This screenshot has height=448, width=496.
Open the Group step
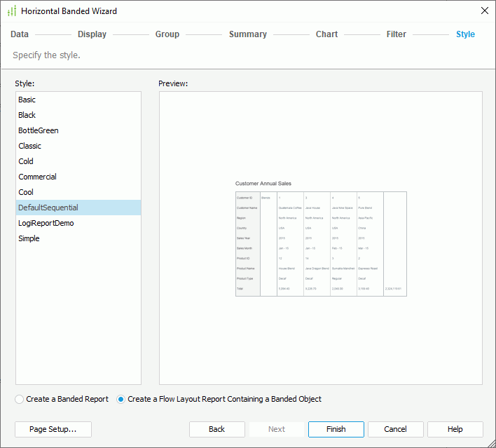[167, 34]
